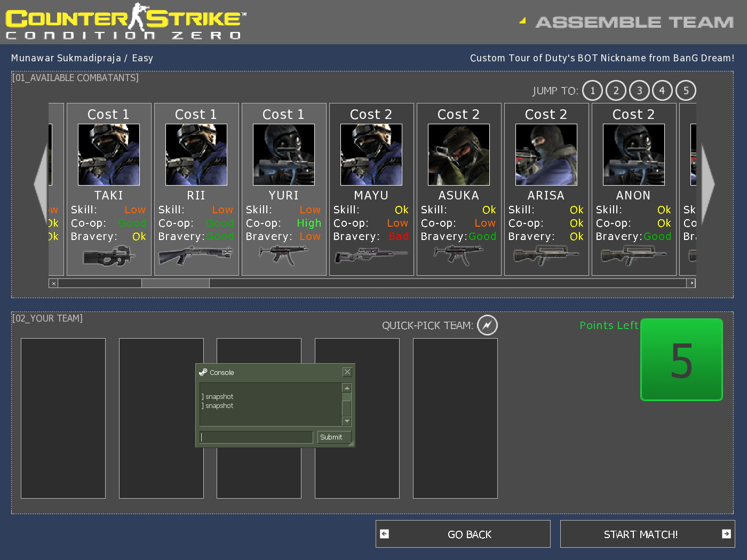The width and height of the screenshot is (747, 560).
Task: Select TAKI's bot portrait
Action: (108, 154)
